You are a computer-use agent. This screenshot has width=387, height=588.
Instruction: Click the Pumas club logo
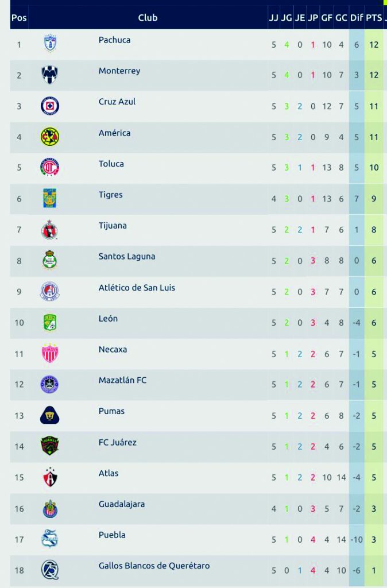[50, 415]
